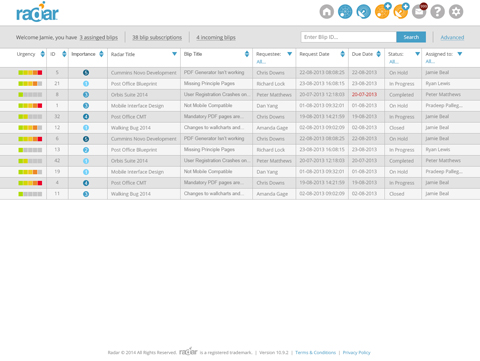Image resolution: width=480 pixels, height=361 pixels.
Task: Open the Status filter dropdown arrow
Action: tap(417, 54)
